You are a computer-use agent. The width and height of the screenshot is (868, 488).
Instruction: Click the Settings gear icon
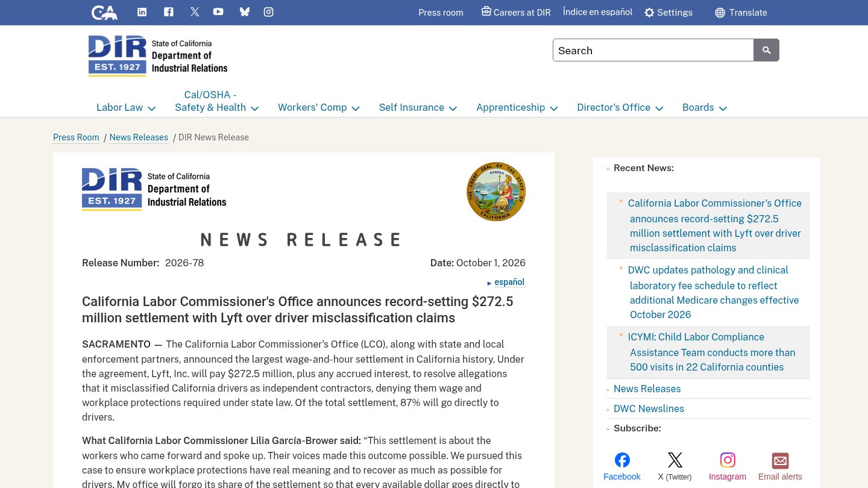click(x=649, y=13)
